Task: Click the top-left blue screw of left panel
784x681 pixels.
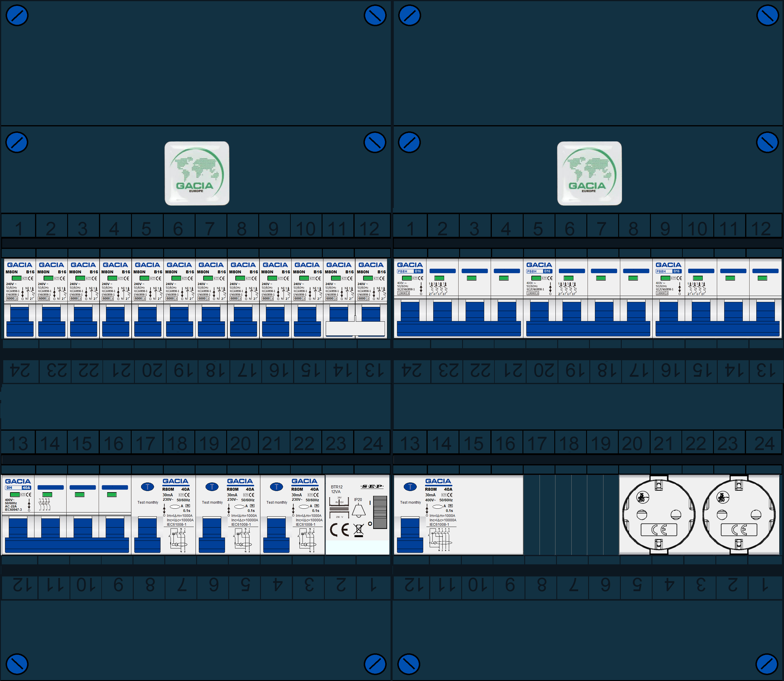Action: coord(17,16)
